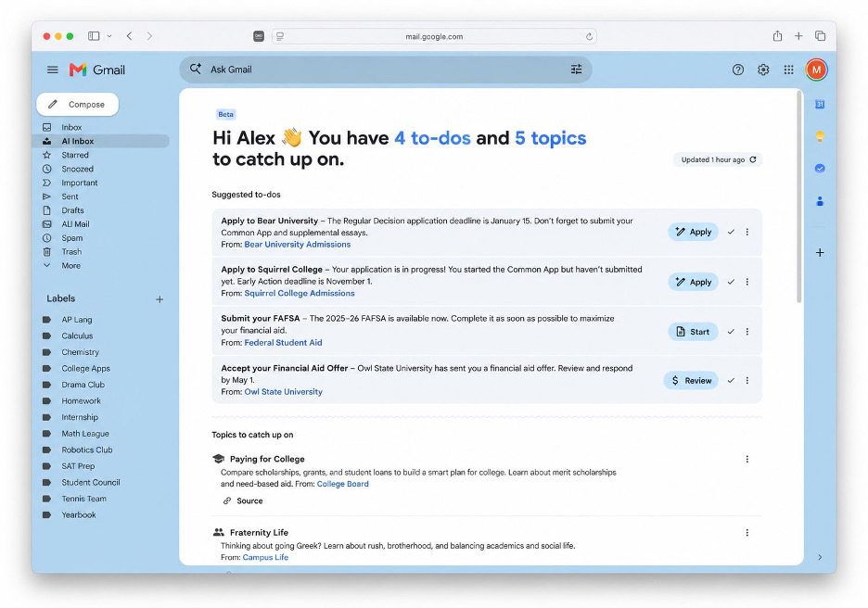868x608 pixels.
Task: Open Owl State University sender link
Action: coord(283,391)
